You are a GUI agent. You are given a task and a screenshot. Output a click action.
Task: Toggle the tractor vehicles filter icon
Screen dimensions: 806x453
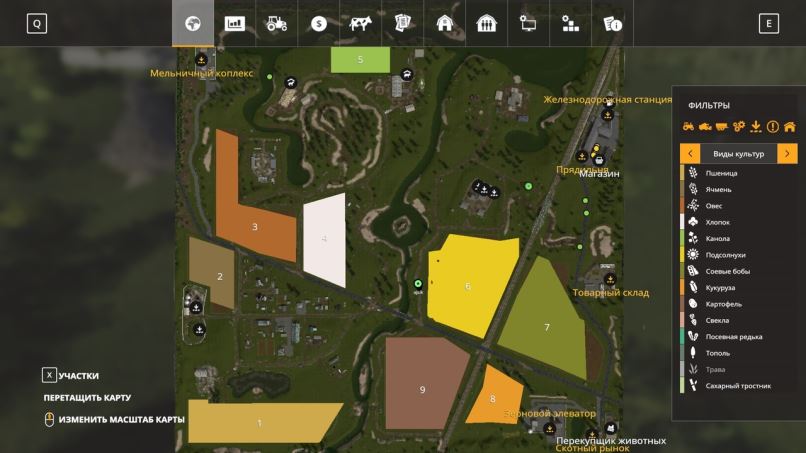coord(688,127)
